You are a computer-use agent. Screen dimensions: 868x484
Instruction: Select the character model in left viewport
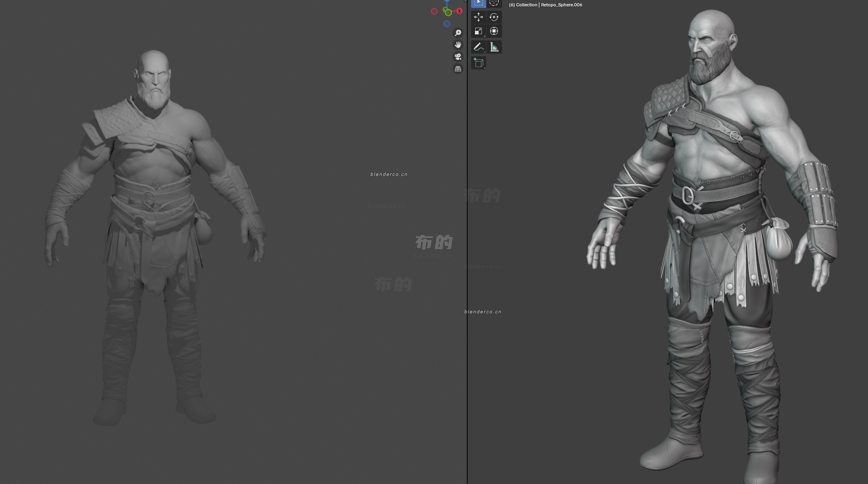pos(155,238)
